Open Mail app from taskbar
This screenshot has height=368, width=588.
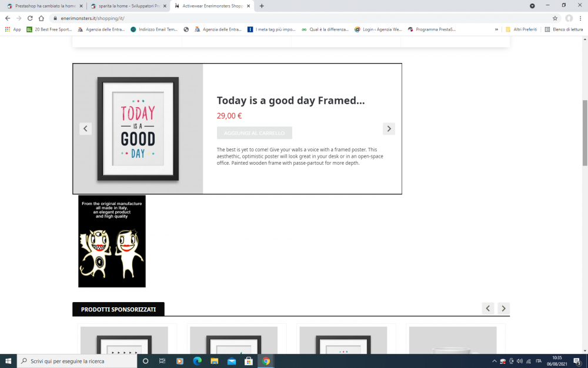pos(232,361)
